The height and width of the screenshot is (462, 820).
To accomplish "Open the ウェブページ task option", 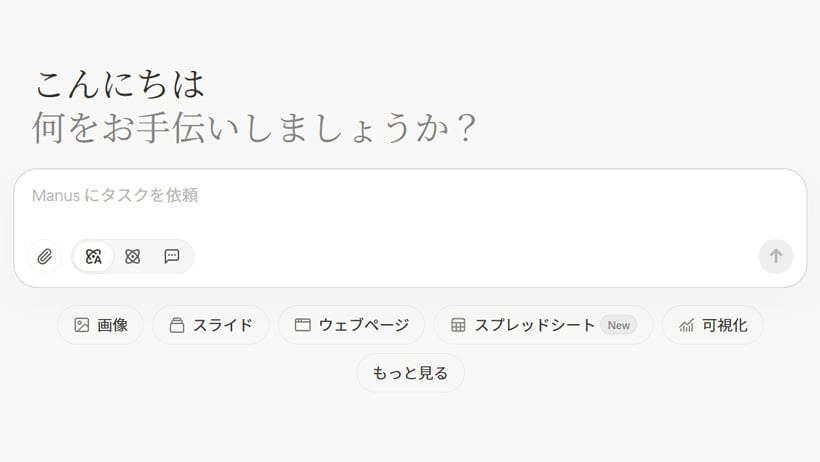I will click(x=364, y=325).
